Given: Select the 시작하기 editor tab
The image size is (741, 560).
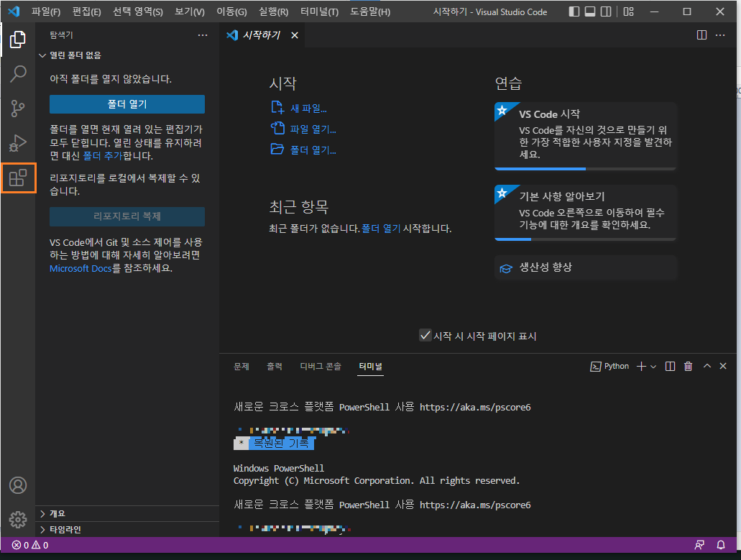Looking at the screenshot, I should coord(262,35).
